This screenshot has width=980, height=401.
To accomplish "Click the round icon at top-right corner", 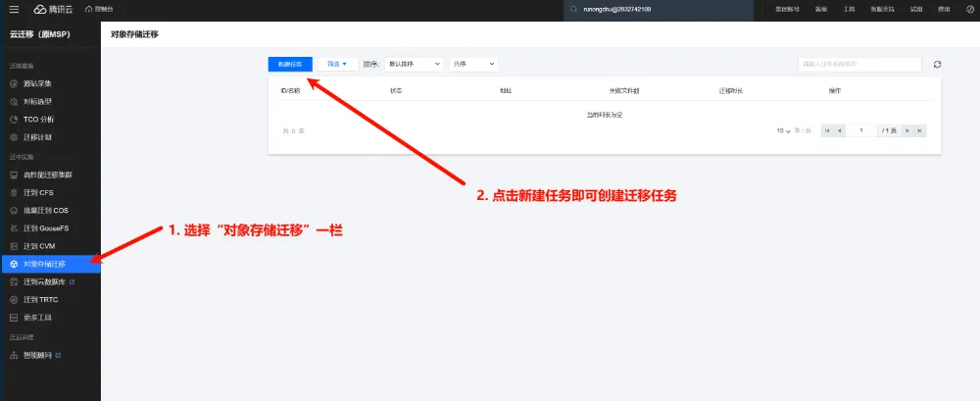I will (x=969, y=10).
